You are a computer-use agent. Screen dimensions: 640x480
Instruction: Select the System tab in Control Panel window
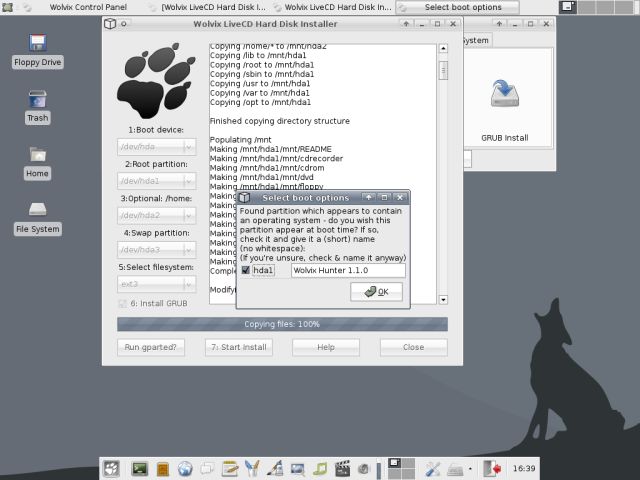tap(476, 40)
